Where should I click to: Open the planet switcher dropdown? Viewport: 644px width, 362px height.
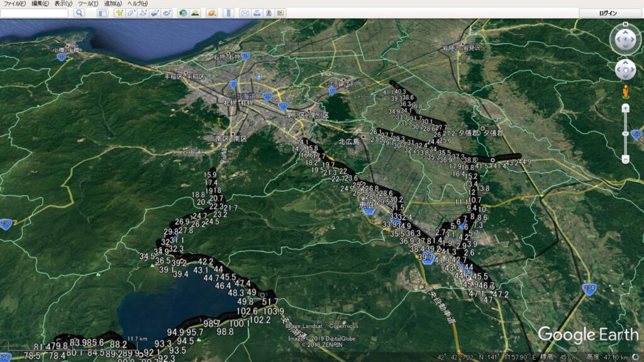212,13
